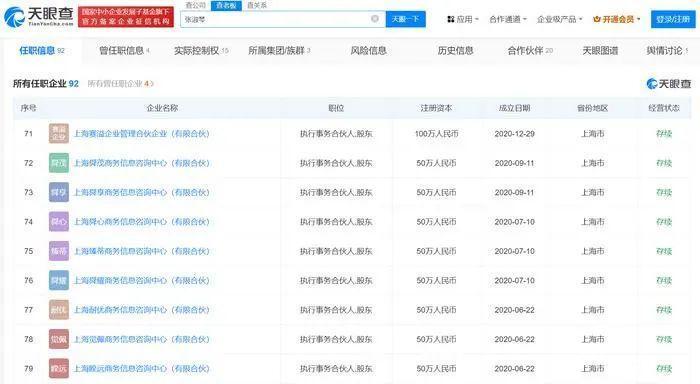Screen dimensions: 700x384
Task: Click the app grid icon beside 应用
Action: (x=450, y=19)
